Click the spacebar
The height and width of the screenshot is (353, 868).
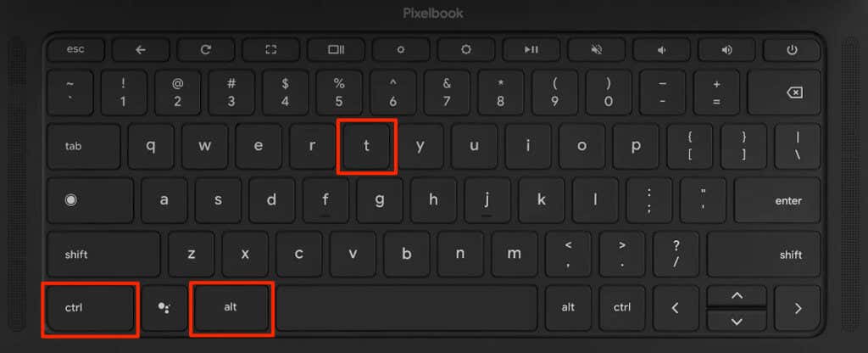[x=407, y=307]
